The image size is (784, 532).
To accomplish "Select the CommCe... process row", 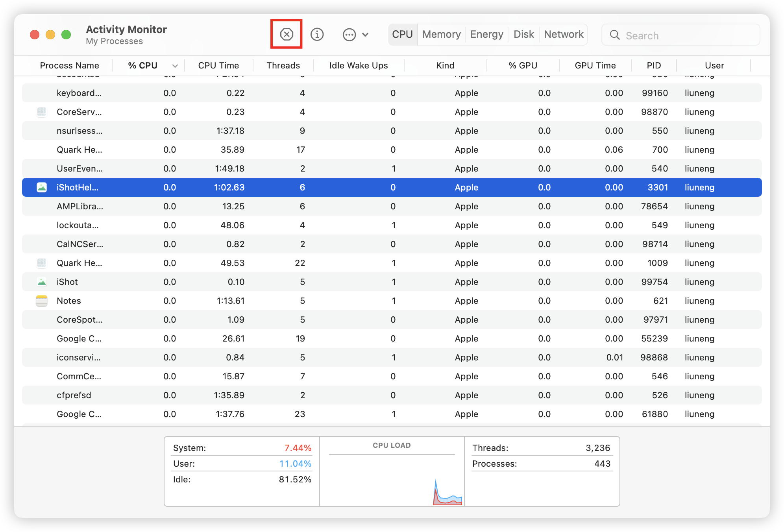I will pyautogui.click(x=392, y=376).
